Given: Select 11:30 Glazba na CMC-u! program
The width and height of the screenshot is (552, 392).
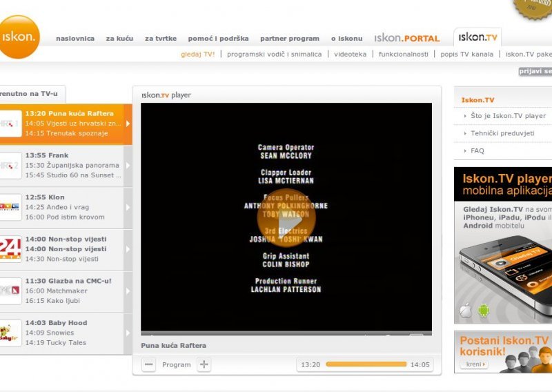Looking at the screenshot, I should point(68,281).
